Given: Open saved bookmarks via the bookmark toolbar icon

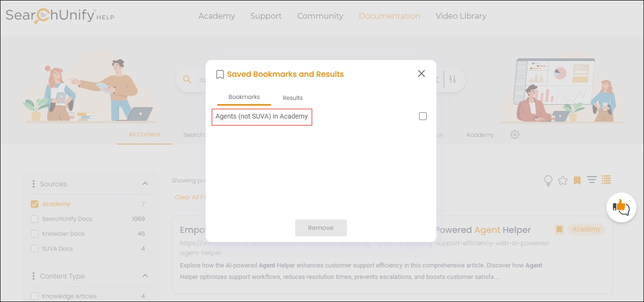Looking at the screenshot, I should tap(577, 181).
